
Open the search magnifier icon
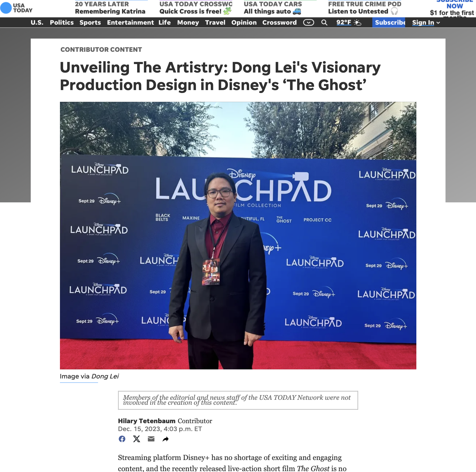[324, 23]
